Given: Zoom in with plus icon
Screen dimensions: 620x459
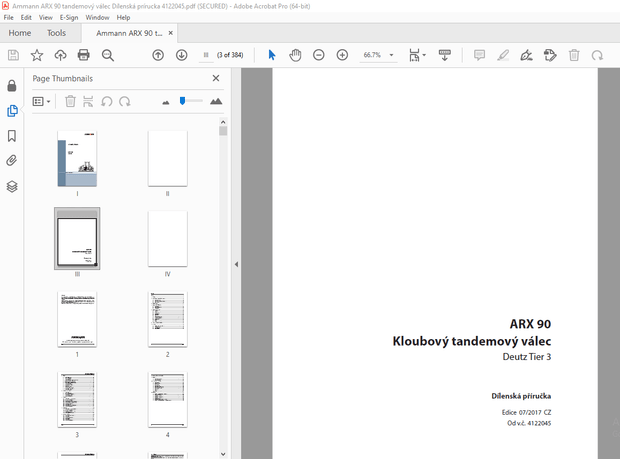Looking at the screenshot, I should pos(342,55).
